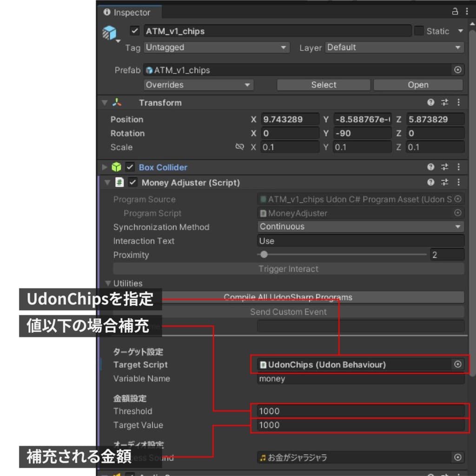Click the Prefab object picker circle
Image resolution: width=476 pixels, height=476 pixels.
pos(458,70)
